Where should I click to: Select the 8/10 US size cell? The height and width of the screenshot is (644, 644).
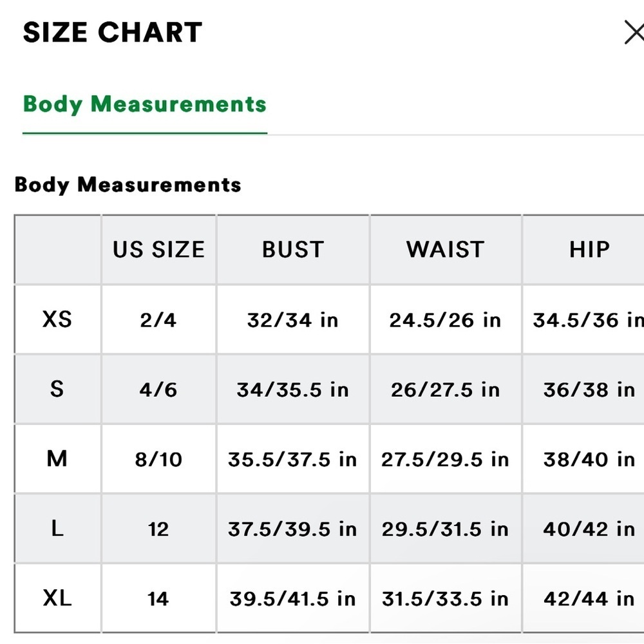tap(158, 460)
